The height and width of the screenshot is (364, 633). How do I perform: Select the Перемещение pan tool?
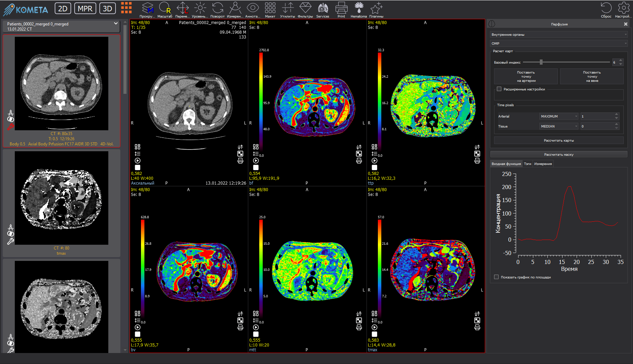coord(183,10)
